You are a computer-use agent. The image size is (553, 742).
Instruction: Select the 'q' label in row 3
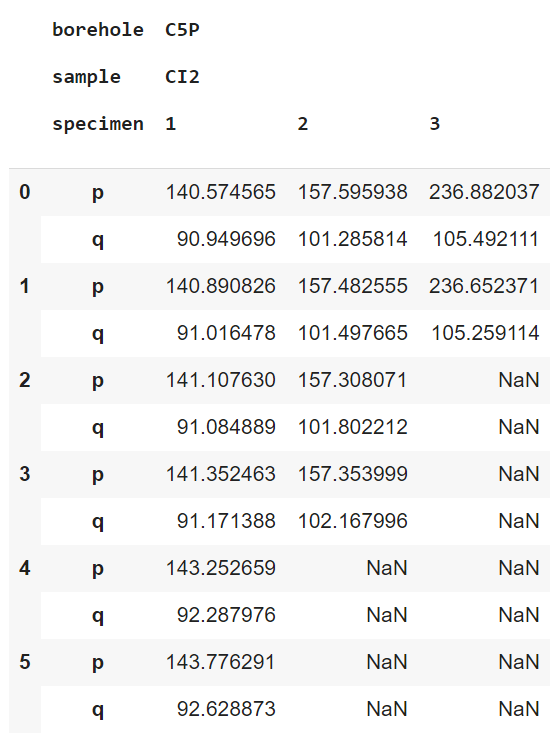(98, 522)
